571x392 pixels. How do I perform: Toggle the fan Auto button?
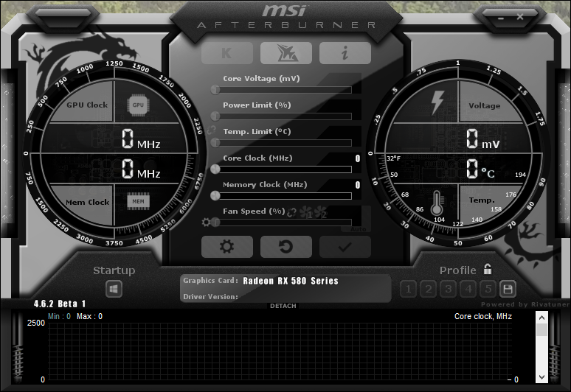coord(356,229)
